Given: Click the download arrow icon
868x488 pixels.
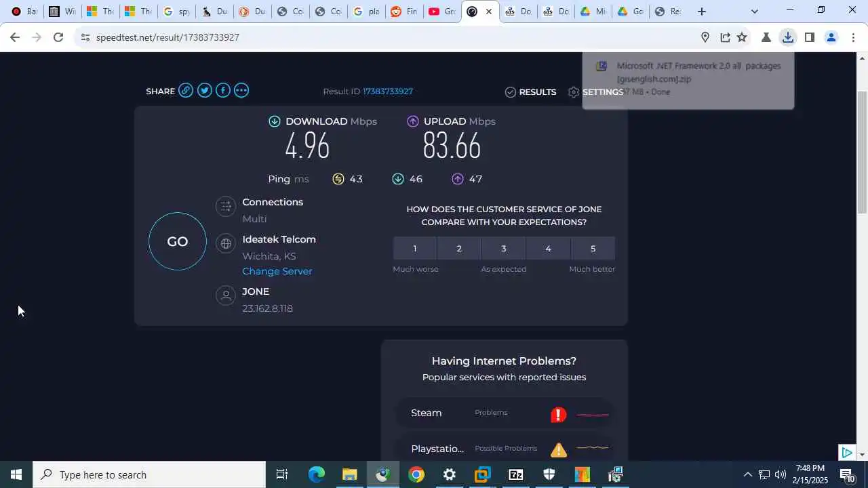Looking at the screenshot, I should [x=274, y=121].
